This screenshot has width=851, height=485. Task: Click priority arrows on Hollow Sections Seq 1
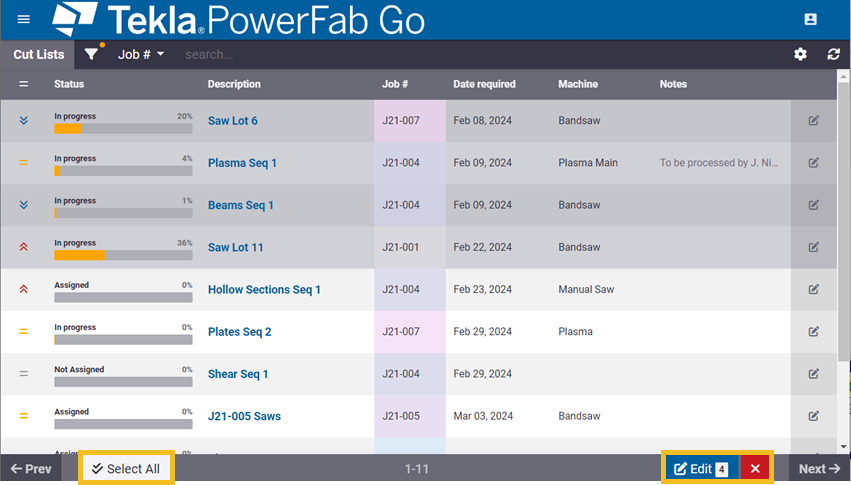coord(24,290)
